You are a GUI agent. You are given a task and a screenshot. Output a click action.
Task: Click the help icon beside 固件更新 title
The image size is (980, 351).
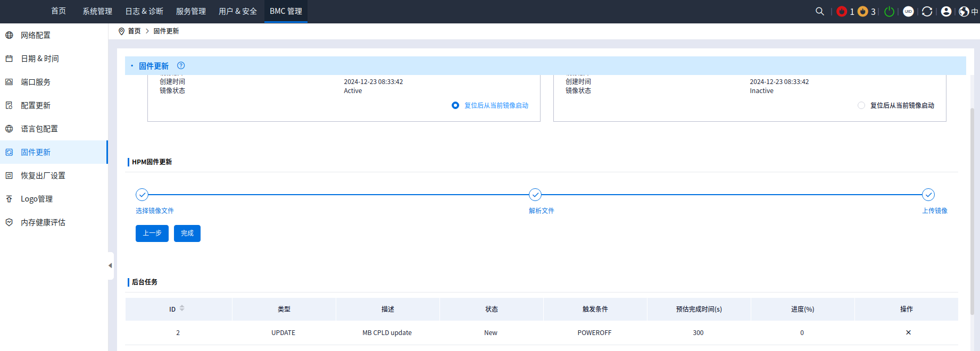pyautogui.click(x=181, y=65)
